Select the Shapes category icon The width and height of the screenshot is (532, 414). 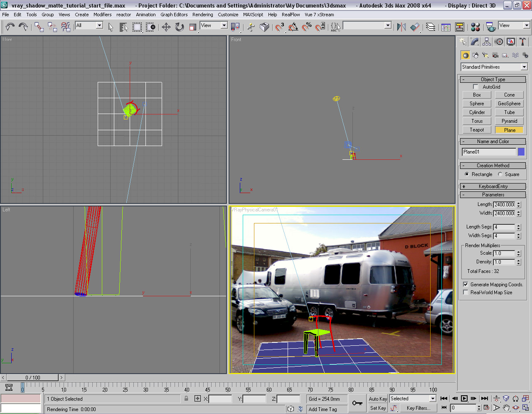click(x=475, y=55)
